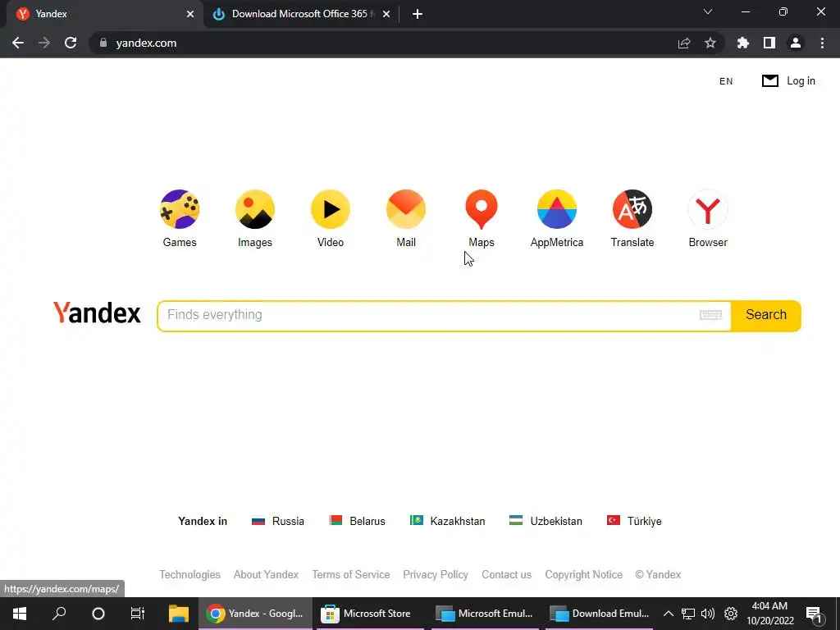Image resolution: width=840 pixels, height=630 pixels.
Task: Open a new browser tab
Action: (x=418, y=14)
